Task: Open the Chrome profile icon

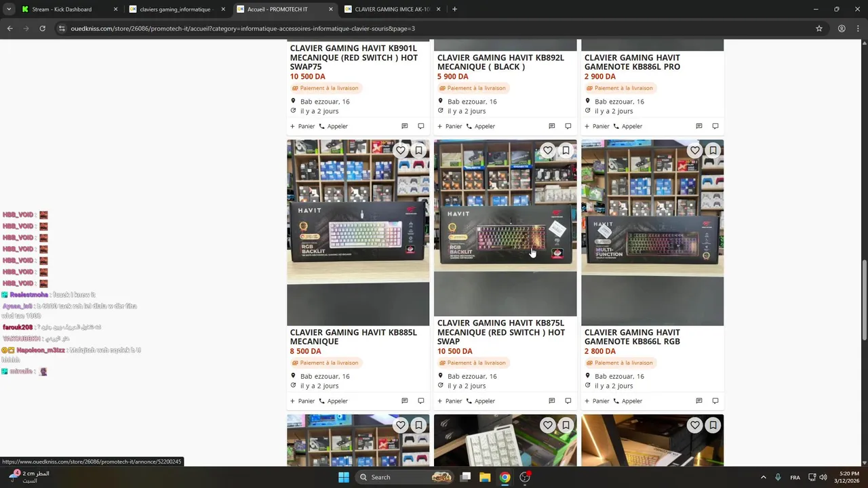Action: point(842,28)
